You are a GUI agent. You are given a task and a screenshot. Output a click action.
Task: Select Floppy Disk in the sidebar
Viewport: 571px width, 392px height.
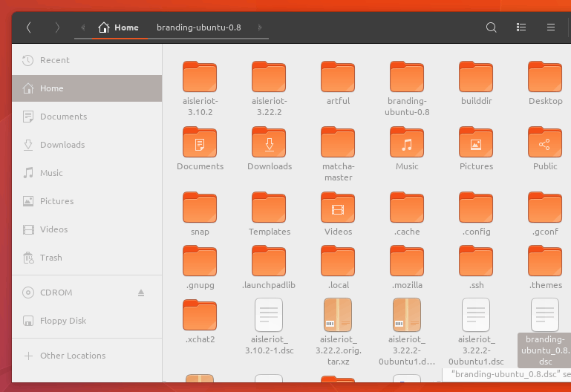tap(87, 321)
